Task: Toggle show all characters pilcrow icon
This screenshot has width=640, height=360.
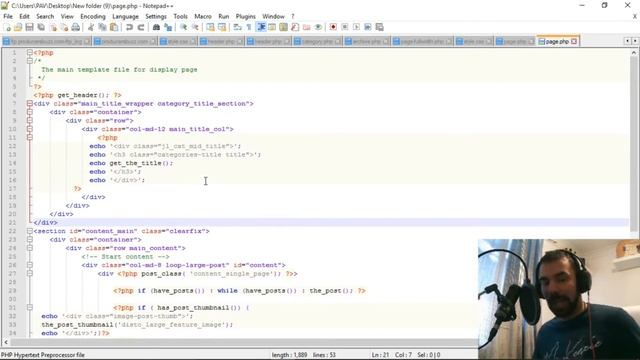Action: [249, 27]
